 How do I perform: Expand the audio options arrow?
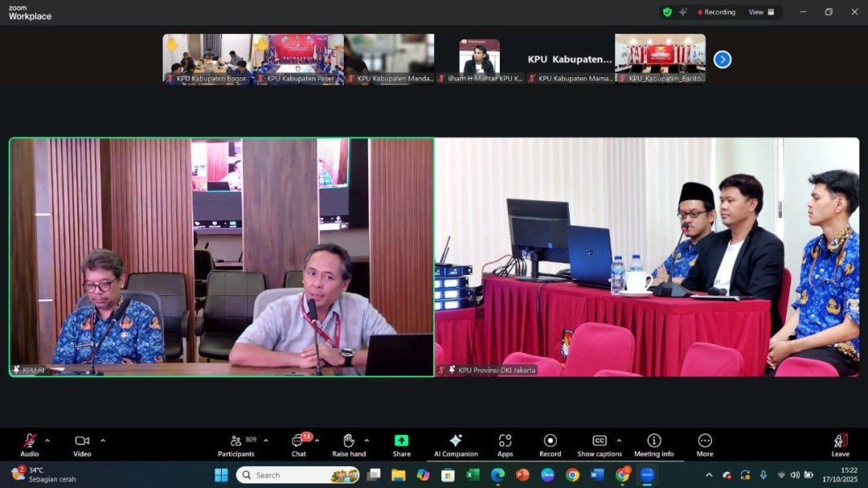pos(47,441)
